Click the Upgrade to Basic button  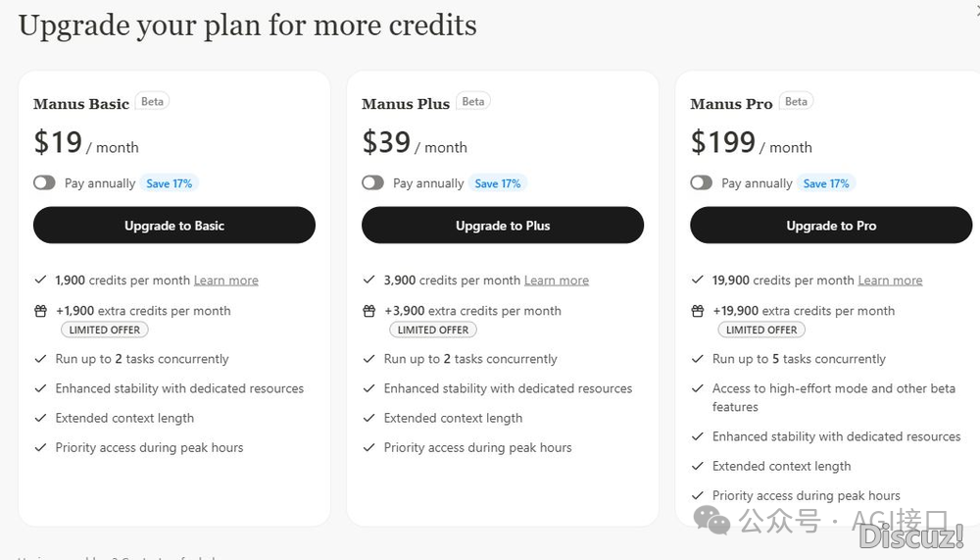(174, 226)
